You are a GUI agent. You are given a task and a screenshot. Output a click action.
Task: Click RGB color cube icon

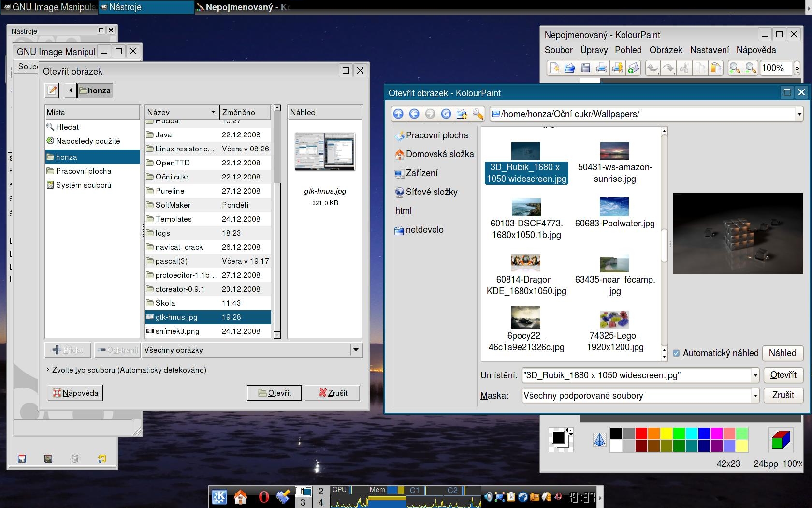tap(781, 440)
